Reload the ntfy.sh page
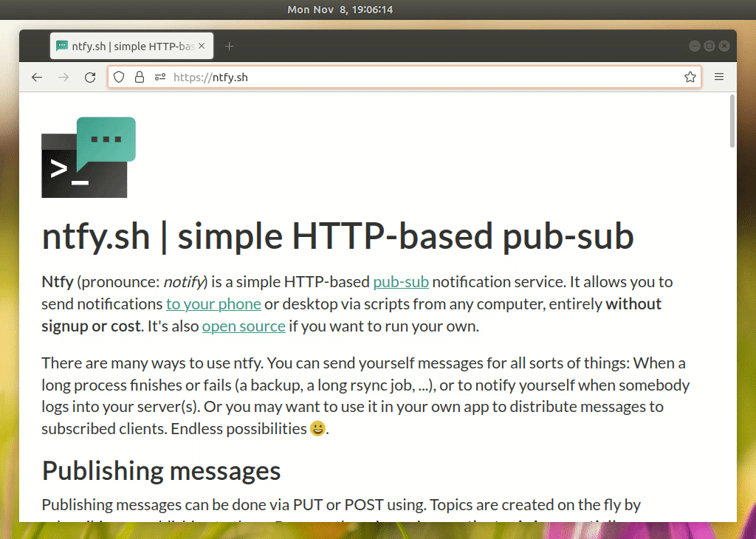Viewport: 756px width, 539px height. [90, 77]
